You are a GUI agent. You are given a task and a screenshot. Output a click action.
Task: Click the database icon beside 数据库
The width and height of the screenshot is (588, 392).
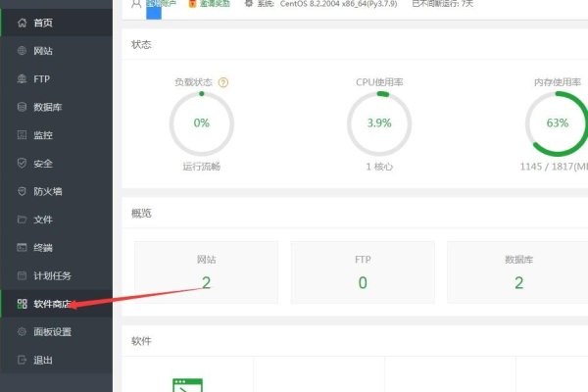(x=22, y=107)
